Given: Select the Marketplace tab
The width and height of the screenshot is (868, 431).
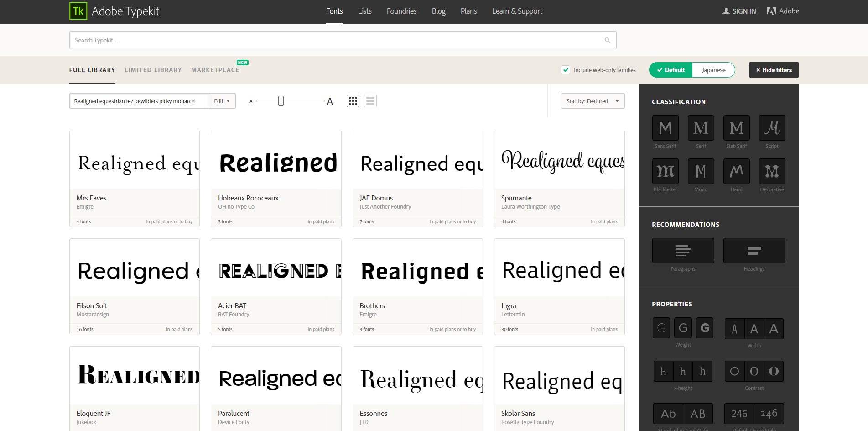Looking at the screenshot, I should click(215, 70).
